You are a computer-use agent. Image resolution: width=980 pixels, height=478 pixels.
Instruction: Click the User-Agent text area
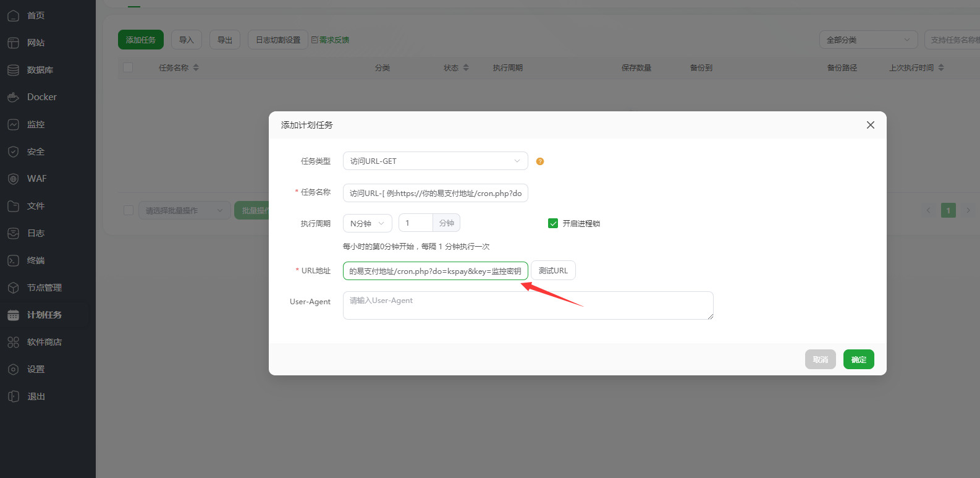(528, 305)
